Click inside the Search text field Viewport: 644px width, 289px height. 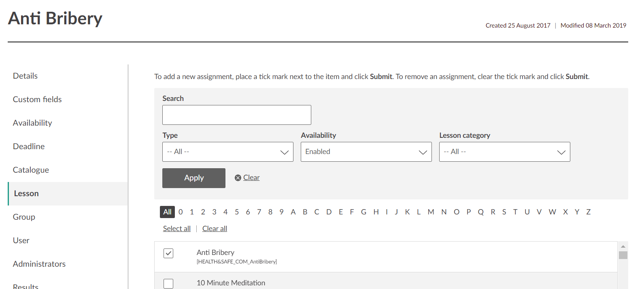click(x=236, y=115)
